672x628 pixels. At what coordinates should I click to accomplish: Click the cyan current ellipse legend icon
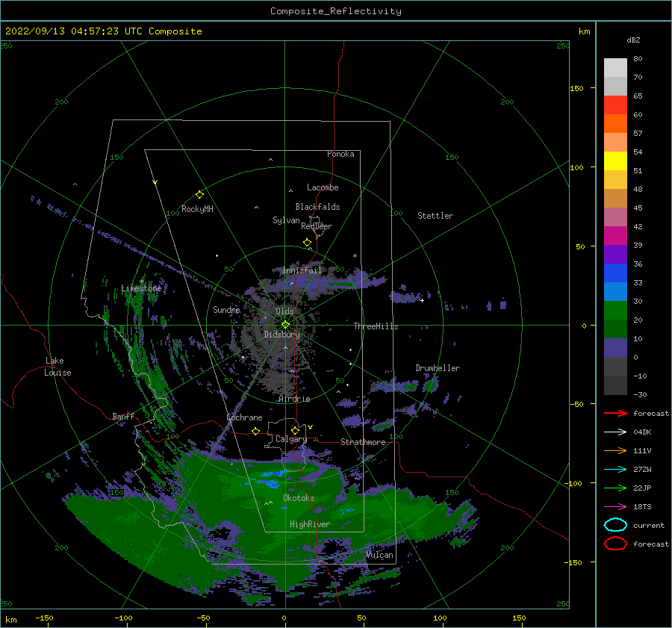[x=615, y=525]
